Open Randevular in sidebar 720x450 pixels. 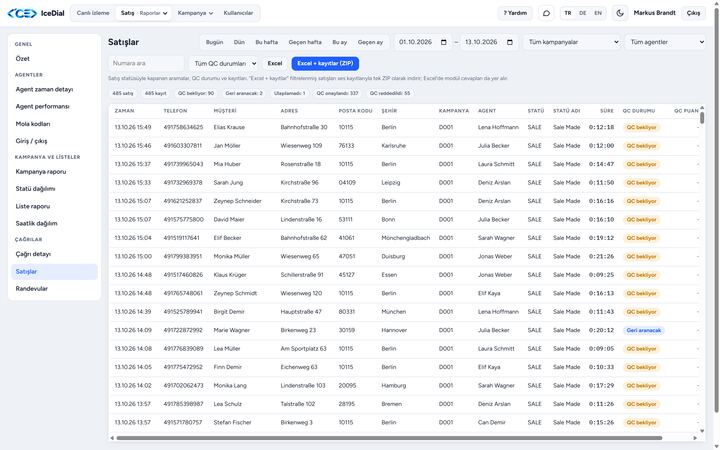tap(54, 289)
